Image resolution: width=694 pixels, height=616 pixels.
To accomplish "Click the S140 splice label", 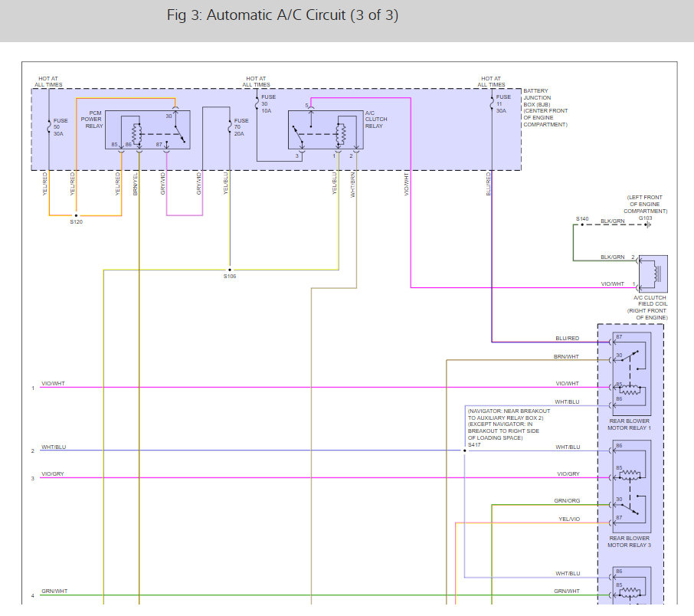I will (582, 219).
